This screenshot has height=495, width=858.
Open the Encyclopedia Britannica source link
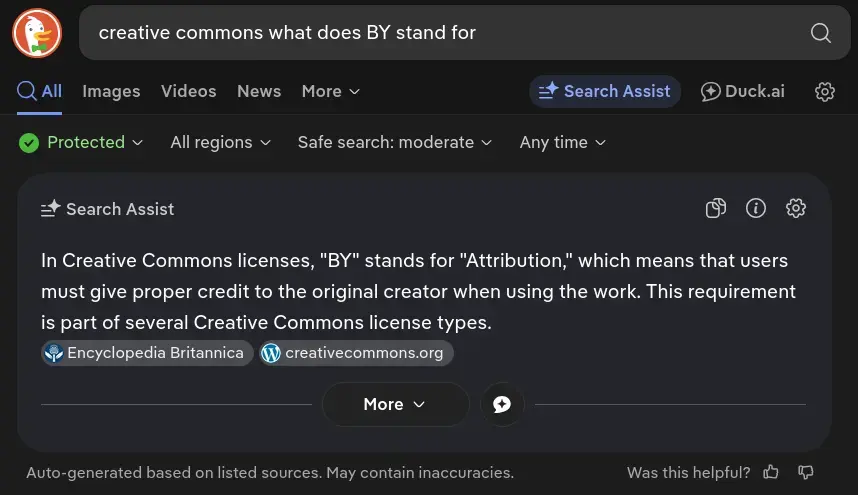pos(147,353)
